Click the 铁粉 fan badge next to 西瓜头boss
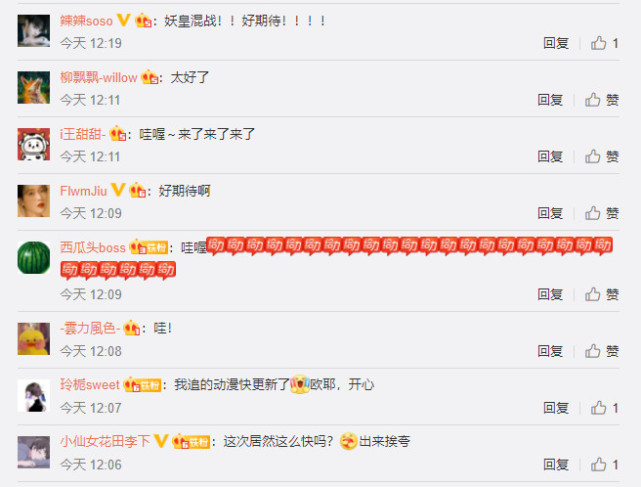Image resolution: width=641 pixels, height=487 pixels. click(x=157, y=248)
